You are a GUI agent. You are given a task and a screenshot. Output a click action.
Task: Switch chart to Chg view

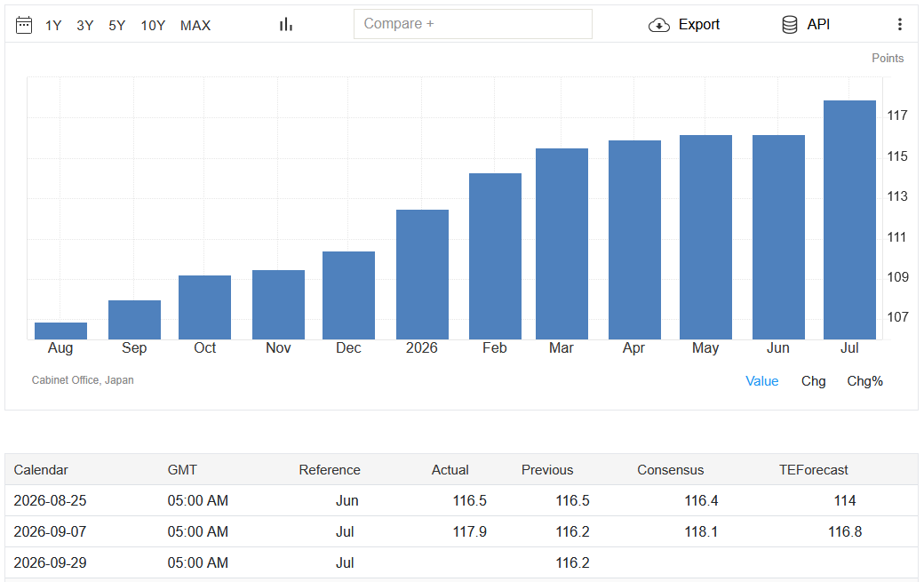[x=813, y=381]
